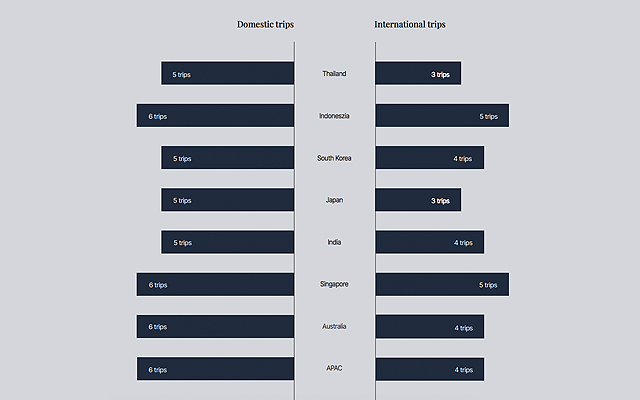Click the APAC international trips bar

pyautogui.click(x=430, y=369)
